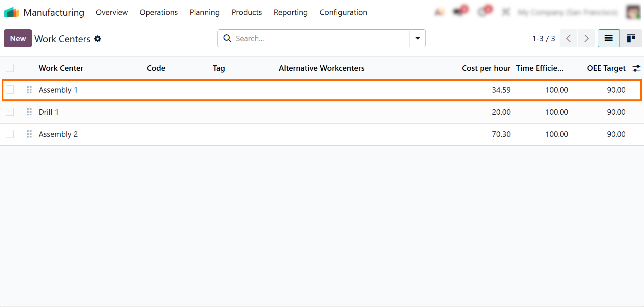The height and width of the screenshot is (307, 644).
Task: Open the Configuration menu
Action: [343, 12]
